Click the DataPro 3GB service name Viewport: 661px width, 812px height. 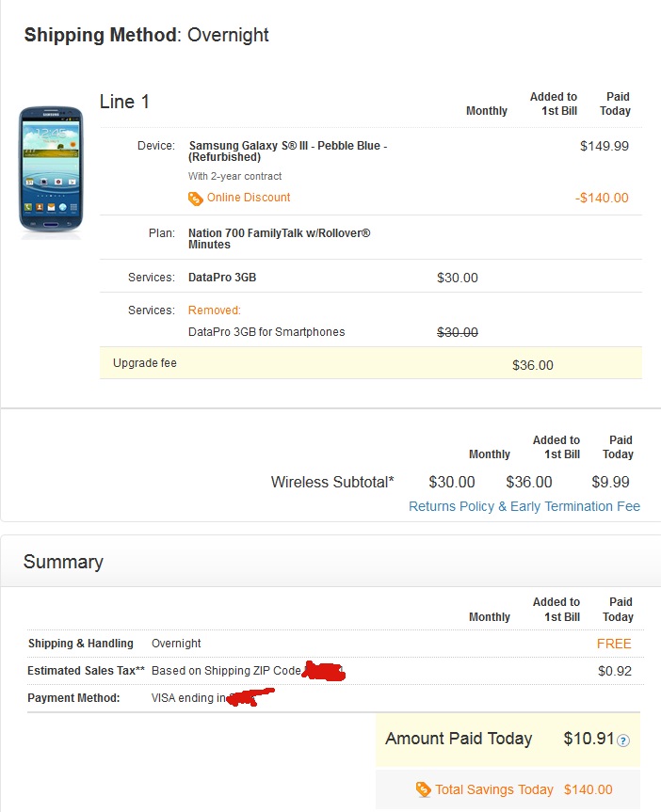pyautogui.click(x=222, y=278)
